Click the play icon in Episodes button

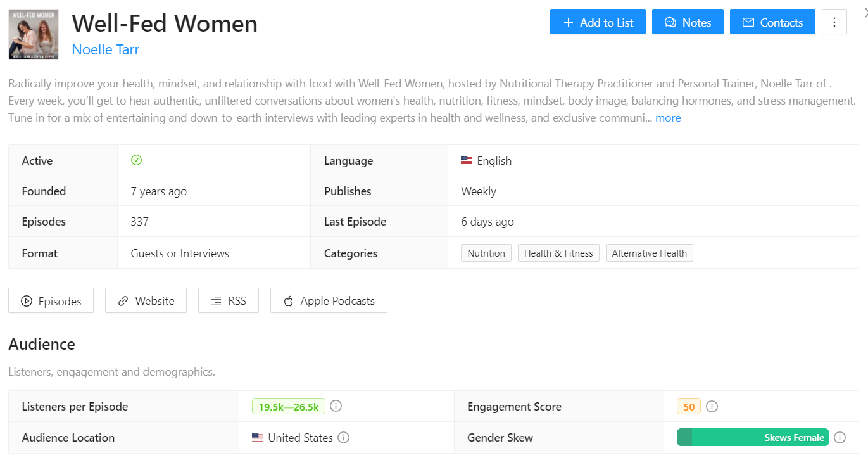(x=27, y=301)
